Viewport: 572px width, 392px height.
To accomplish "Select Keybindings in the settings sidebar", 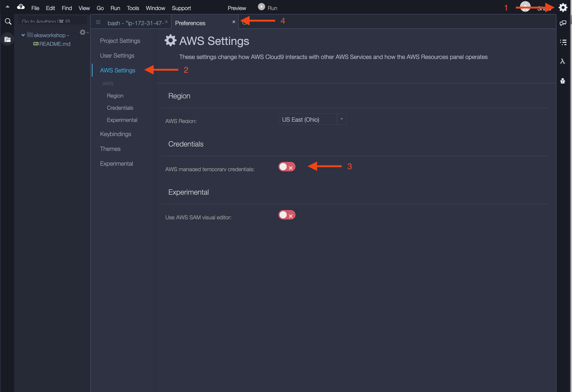I will [x=116, y=134].
